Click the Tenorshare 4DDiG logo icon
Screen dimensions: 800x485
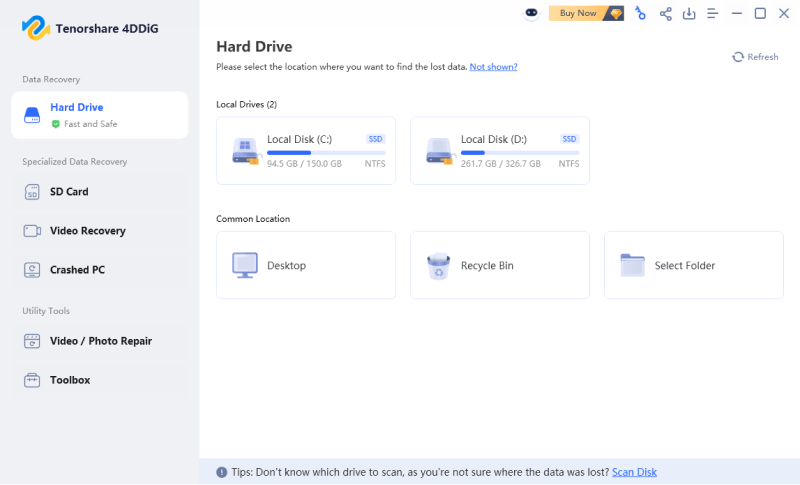pyautogui.click(x=35, y=28)
